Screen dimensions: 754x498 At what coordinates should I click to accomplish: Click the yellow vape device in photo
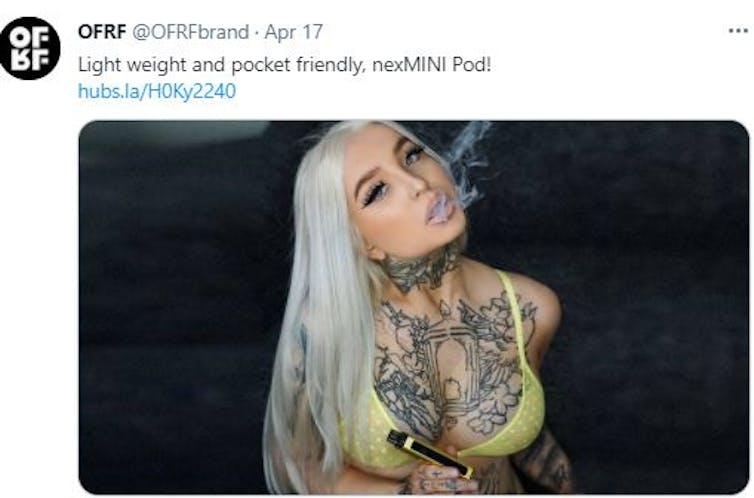430,453
